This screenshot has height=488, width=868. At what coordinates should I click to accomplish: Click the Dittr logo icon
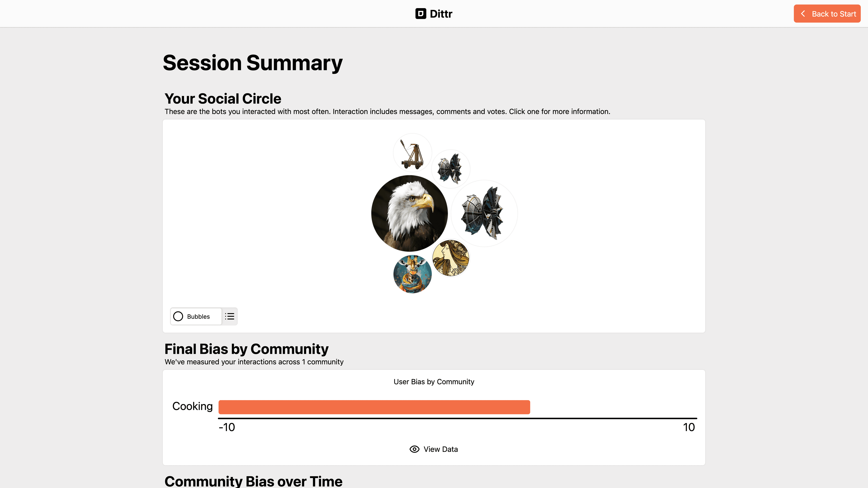(x=420, y=14)
